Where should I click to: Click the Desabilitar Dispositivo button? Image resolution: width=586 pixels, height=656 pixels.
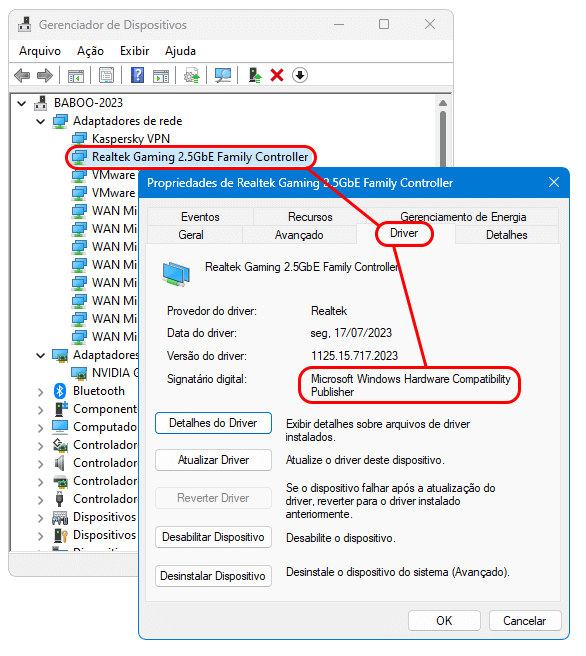213,537
